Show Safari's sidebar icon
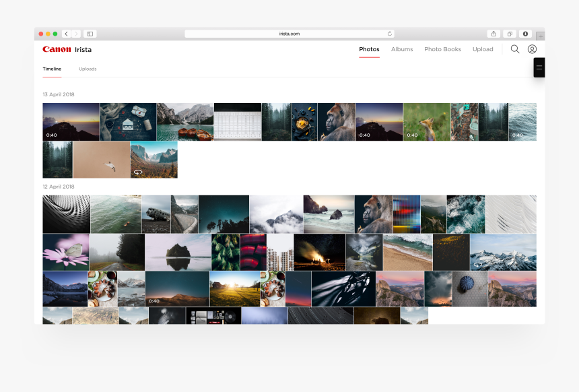The width and height of the screenshot is (579, 392). click(x=90, y=33)
